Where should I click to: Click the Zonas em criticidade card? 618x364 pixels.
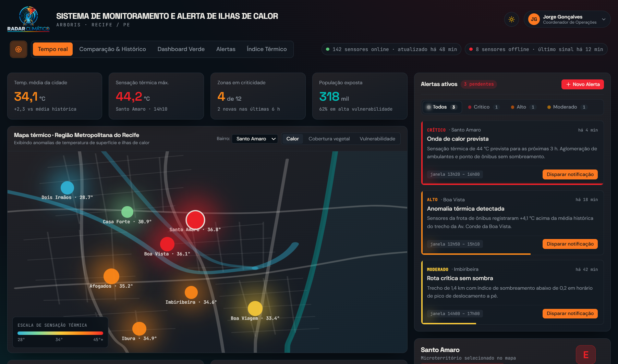pyautogui.click(x=258, y=96)
